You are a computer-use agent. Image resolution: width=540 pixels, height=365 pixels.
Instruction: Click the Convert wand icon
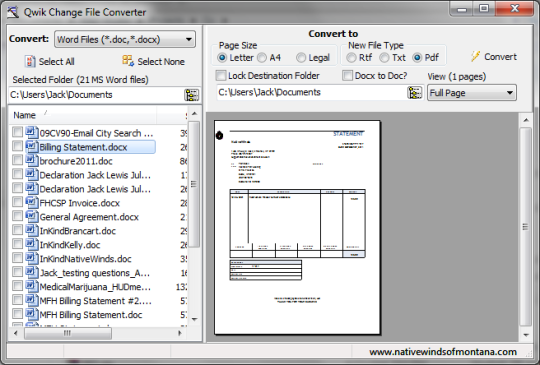[x=475, y=56]
